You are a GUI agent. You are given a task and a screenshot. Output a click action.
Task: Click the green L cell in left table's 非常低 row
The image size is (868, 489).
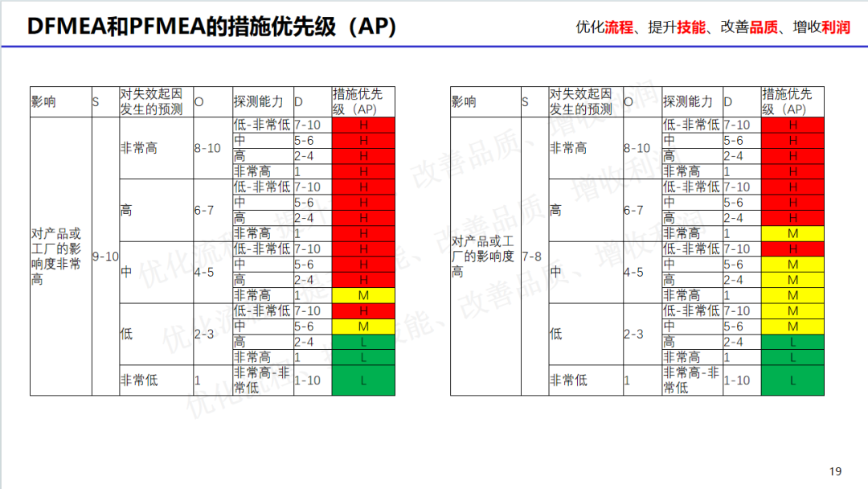[x=363, y=380]
